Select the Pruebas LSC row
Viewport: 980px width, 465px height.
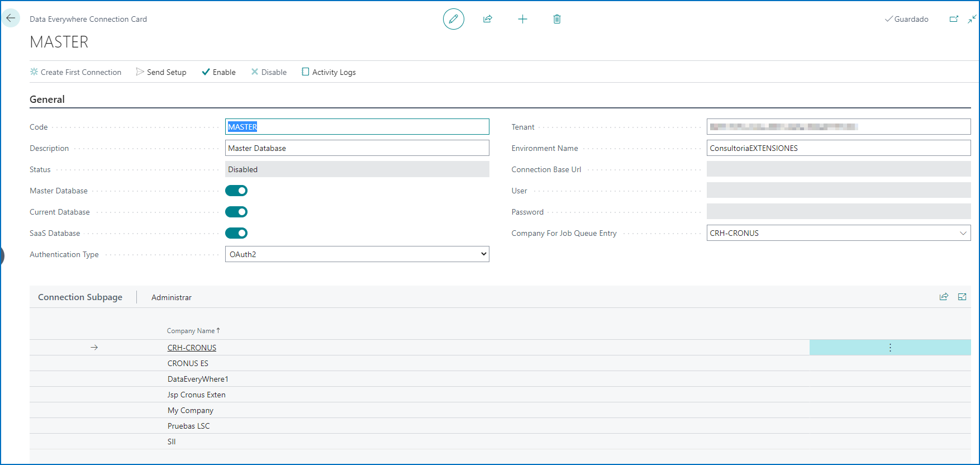click(500, 426)
